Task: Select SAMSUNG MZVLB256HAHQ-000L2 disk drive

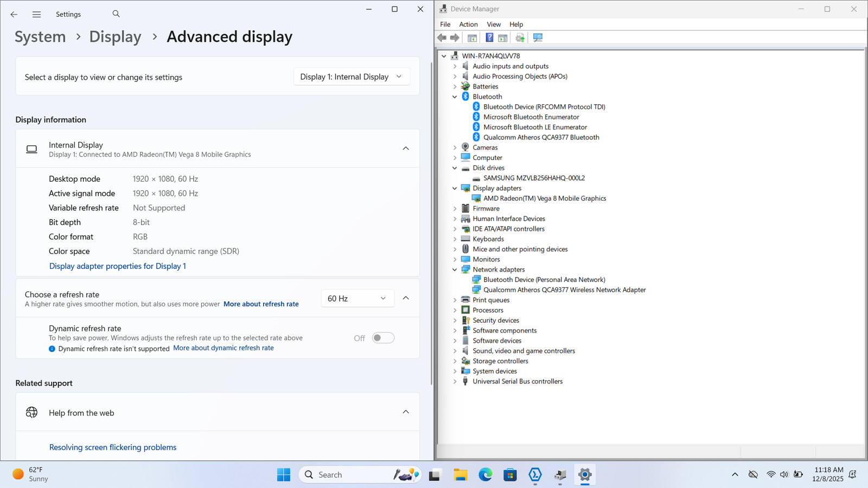Action: click(x=534, y=178)
